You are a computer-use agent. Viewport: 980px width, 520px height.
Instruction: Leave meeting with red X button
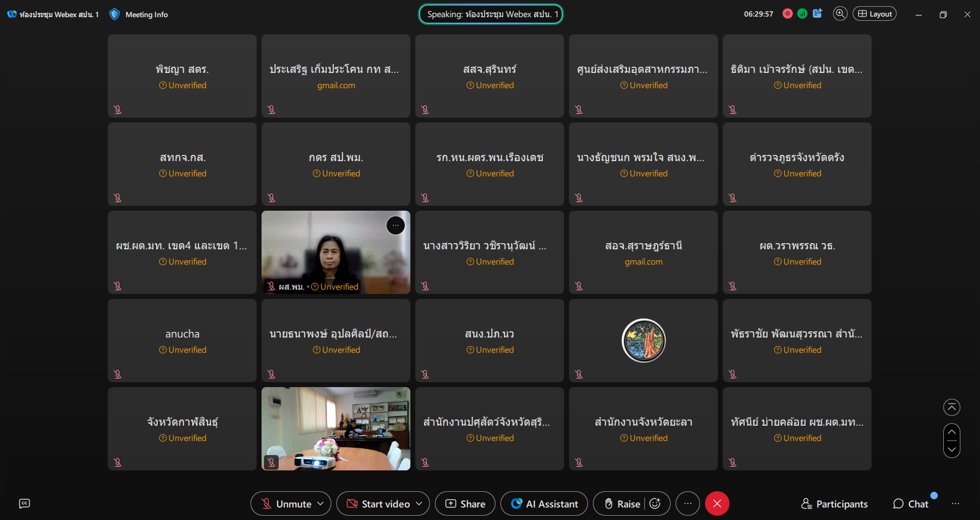coord(717,503)
